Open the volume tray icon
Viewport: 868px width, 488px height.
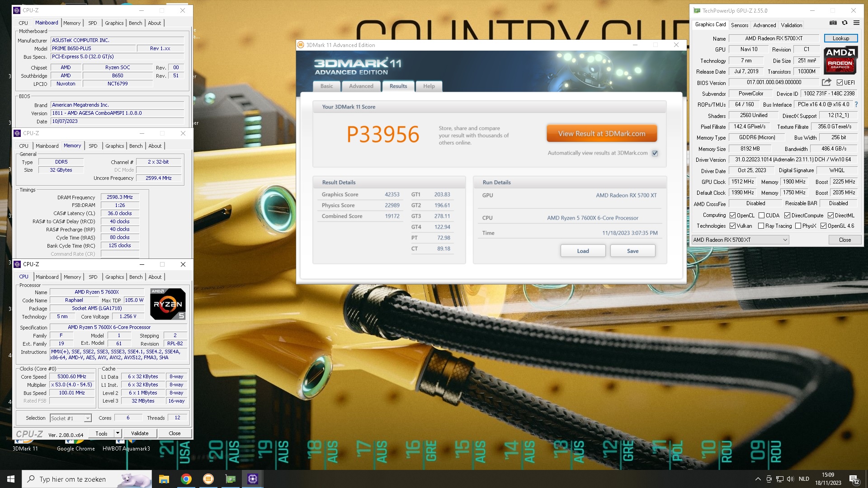coord(790,479)
